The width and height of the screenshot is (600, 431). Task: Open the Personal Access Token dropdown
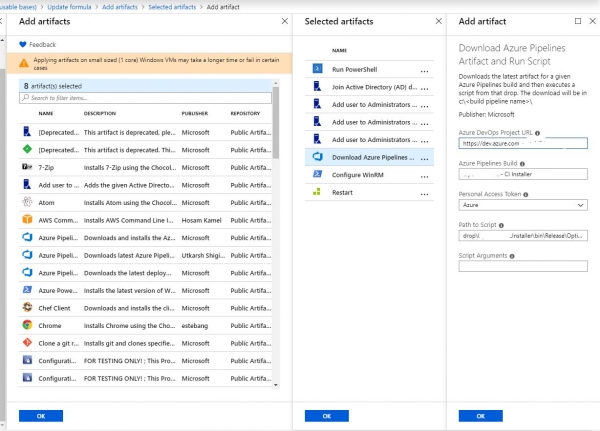click(x=522, y=205)
